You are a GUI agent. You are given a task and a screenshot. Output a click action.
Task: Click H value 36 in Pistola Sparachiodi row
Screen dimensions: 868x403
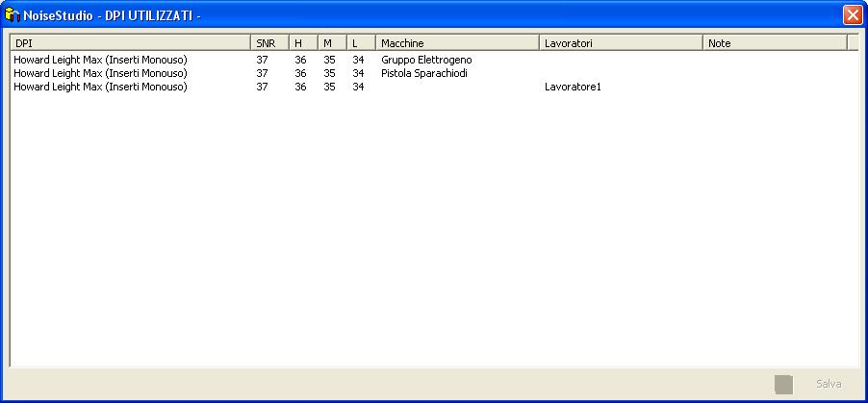pyautogui.click(x=300, y=73)
